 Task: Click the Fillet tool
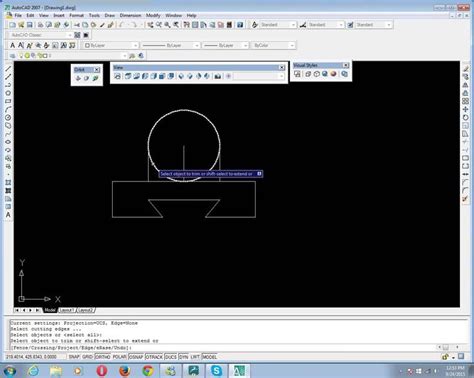click(465, 190)
